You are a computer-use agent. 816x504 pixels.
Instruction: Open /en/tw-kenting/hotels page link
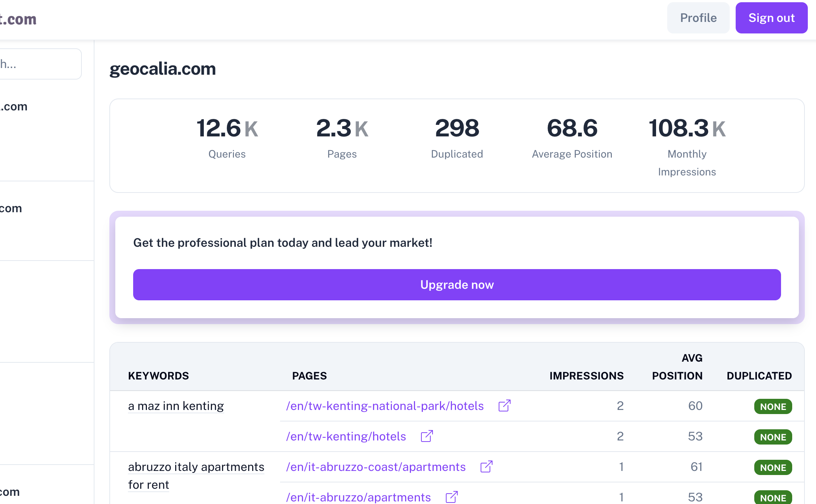click(346, 436)
